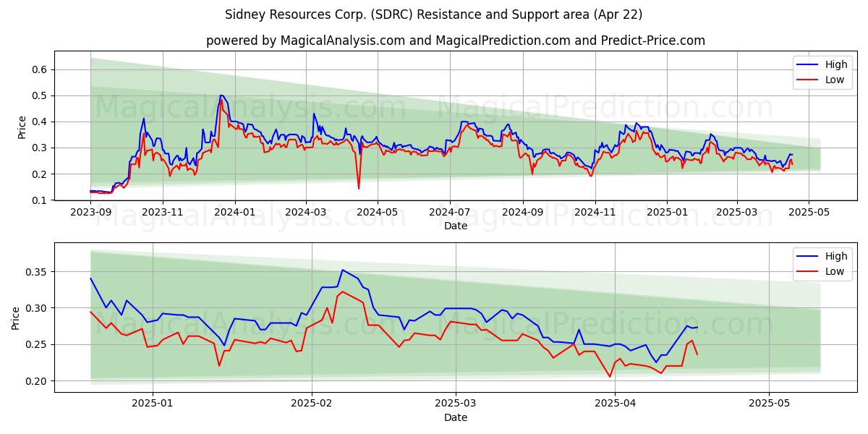Click the '2024-05' x-axis label in top chart
Image resolution: width=868 pixels, height=434 pixels.
click(x=378, y=213)
